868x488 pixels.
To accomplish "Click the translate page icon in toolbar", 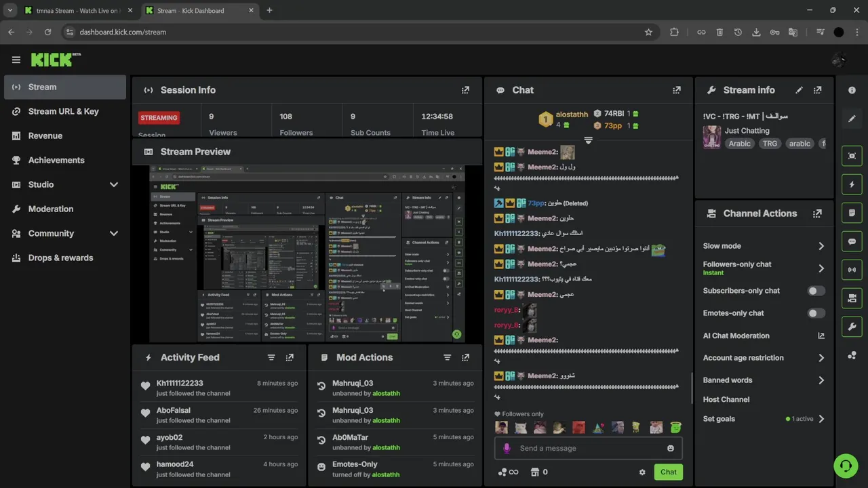I will [793, 32].
